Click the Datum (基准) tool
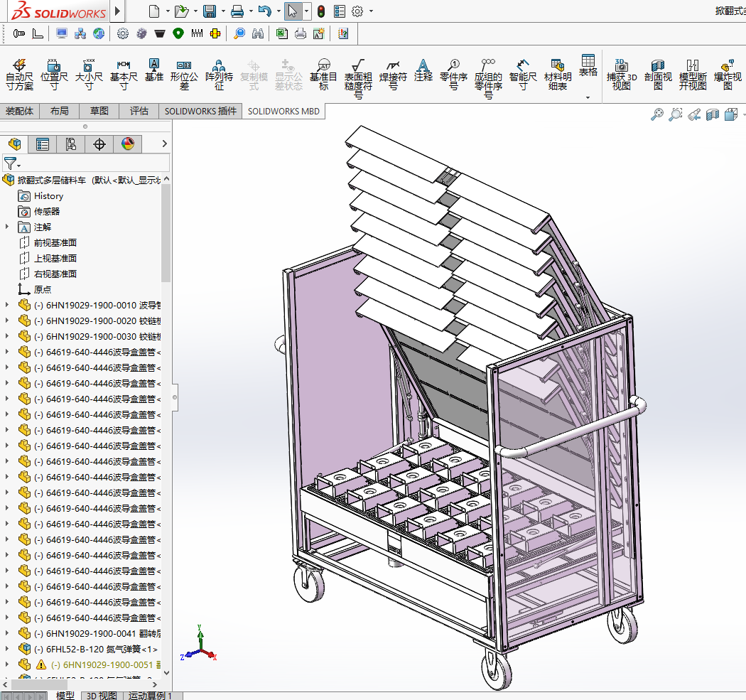Viewport: 746px width, 700px height. (154, 70)
